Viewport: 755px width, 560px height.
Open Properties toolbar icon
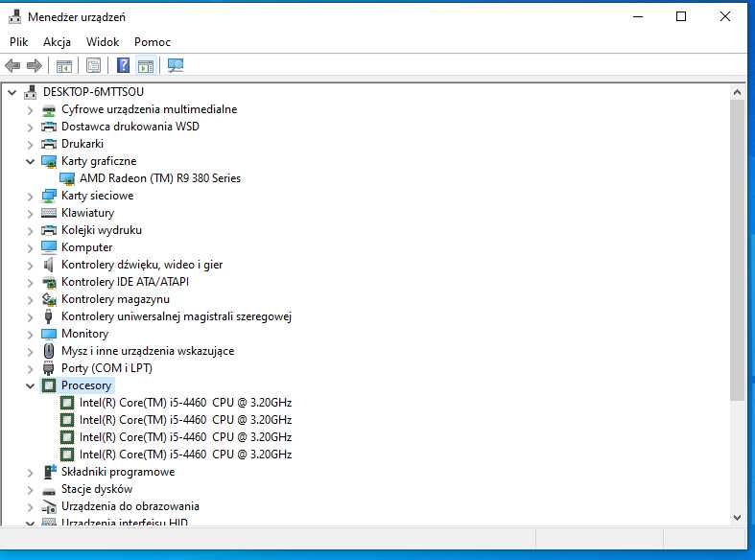pos(93,65)
